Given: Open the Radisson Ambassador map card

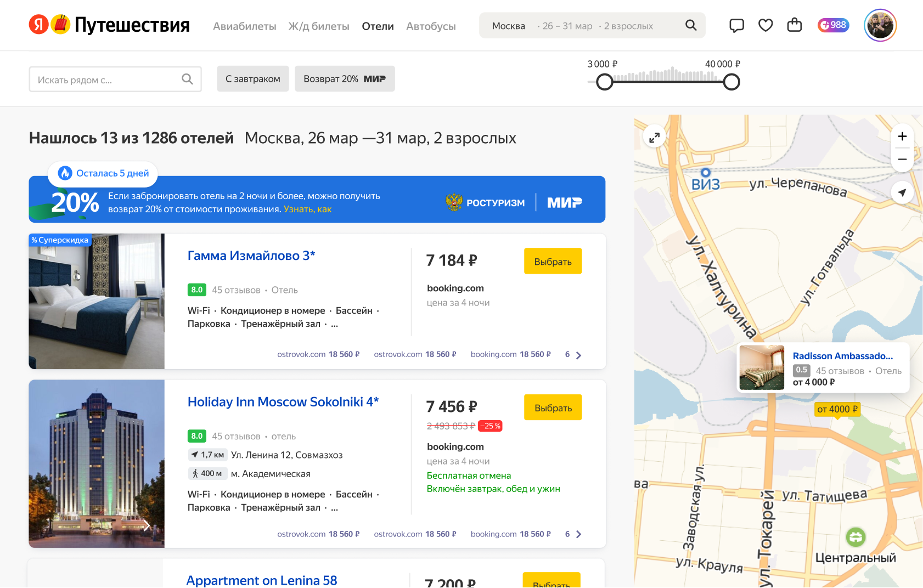Looking at the screenshot, I should 823,367.
